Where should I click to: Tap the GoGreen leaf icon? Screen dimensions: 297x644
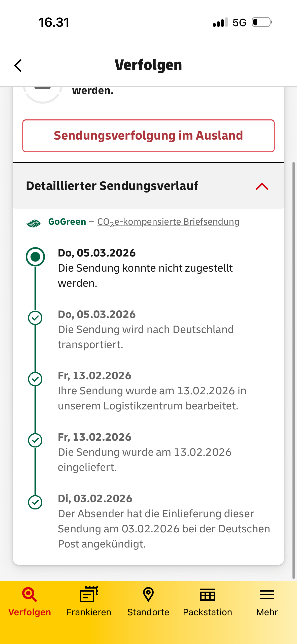pos(34,223)
